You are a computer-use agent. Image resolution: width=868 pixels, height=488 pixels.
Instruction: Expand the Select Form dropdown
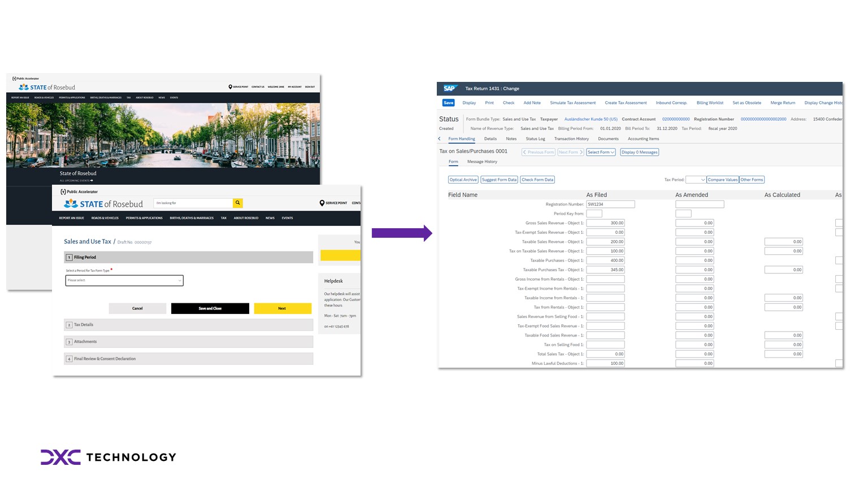coord(600,152)
